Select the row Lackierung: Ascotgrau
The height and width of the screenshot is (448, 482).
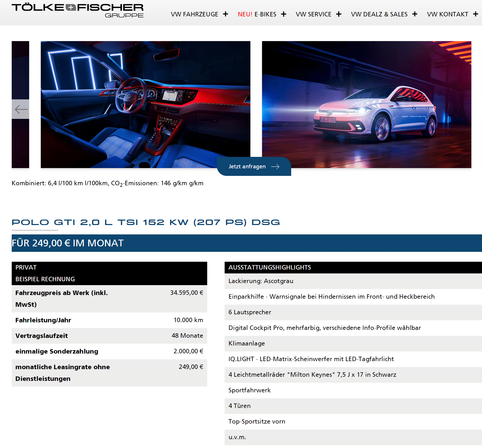(x=353, y=281)
